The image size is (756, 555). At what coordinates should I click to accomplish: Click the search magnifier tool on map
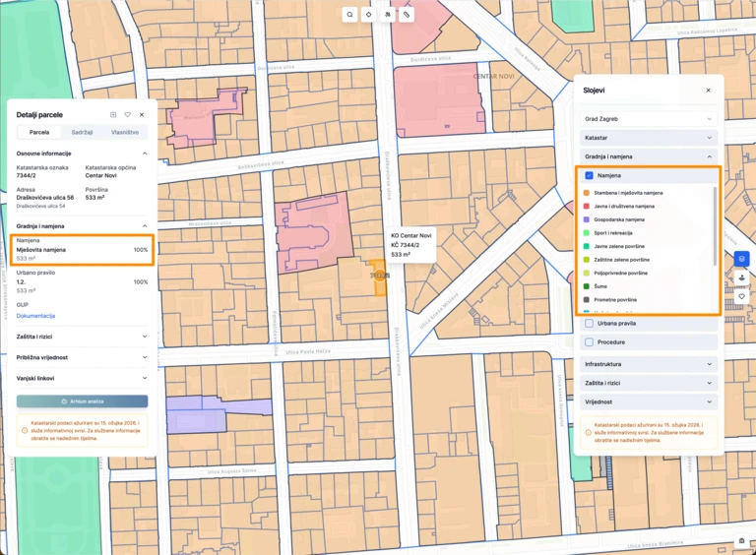pos(349,15)
